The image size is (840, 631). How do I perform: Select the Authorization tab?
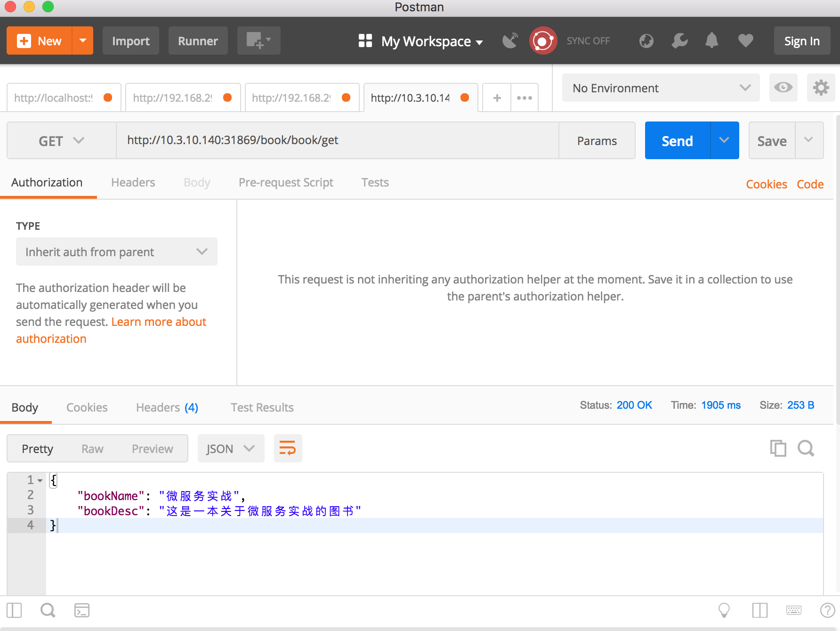(47, 183)
